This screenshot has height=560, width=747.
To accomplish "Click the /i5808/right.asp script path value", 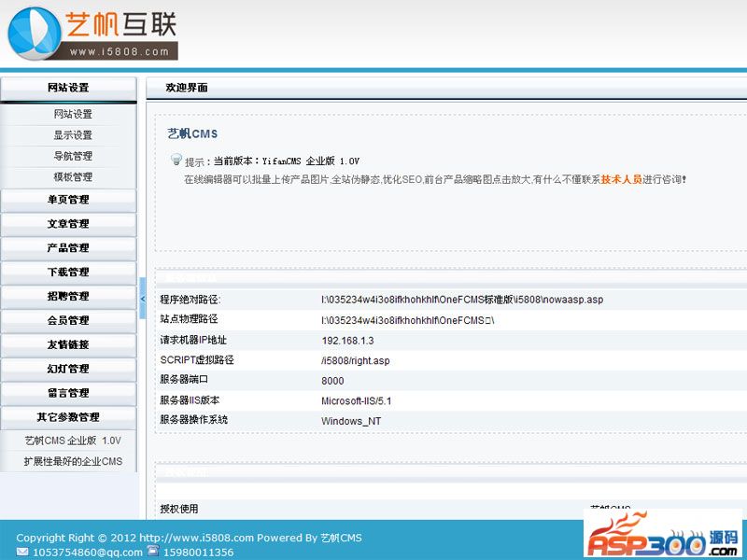I will tap(356, 361).
